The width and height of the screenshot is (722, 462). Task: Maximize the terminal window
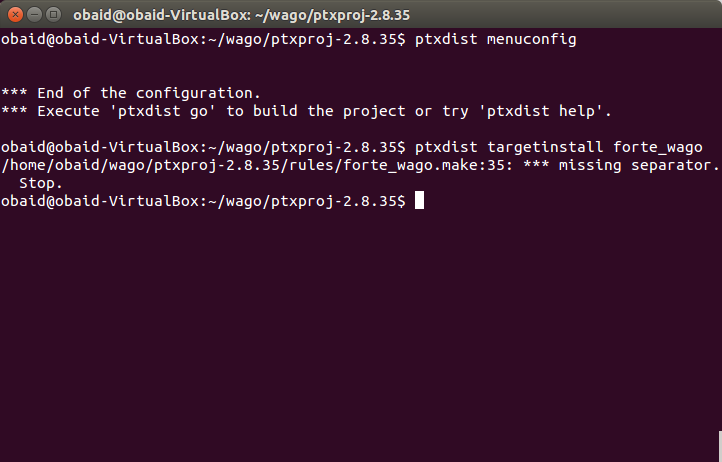[x=54, y=15]
